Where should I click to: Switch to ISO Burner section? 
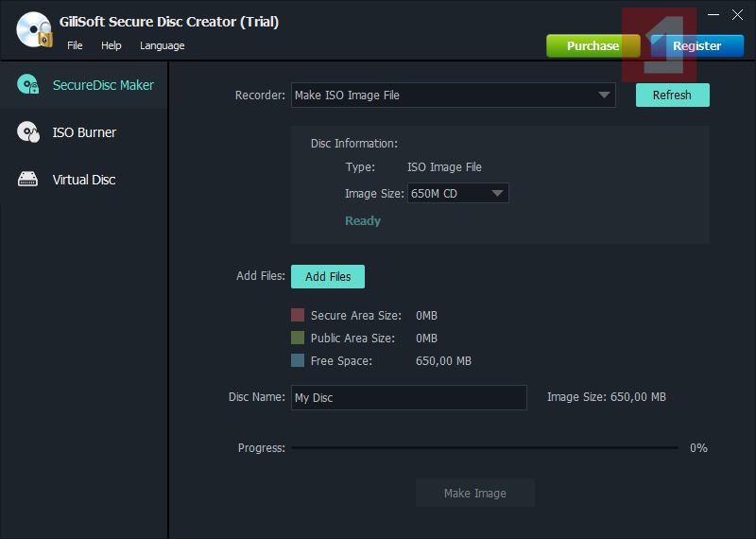[x=84, y=132]
